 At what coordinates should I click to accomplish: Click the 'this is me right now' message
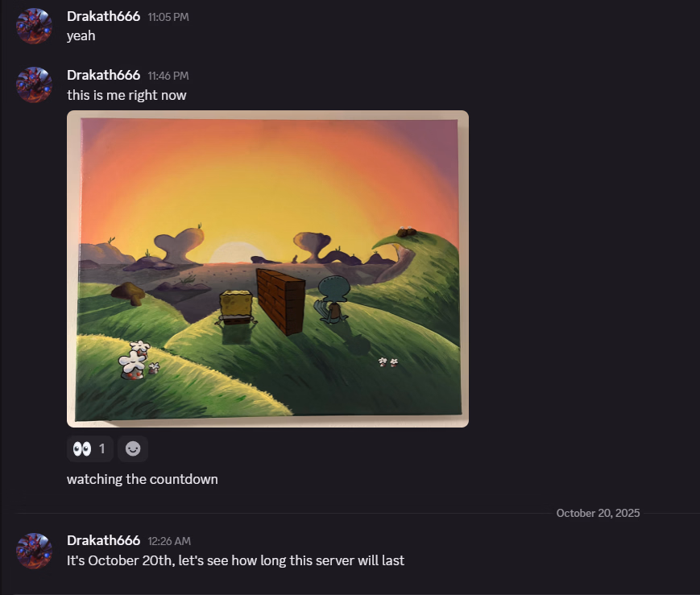[126, 95]
